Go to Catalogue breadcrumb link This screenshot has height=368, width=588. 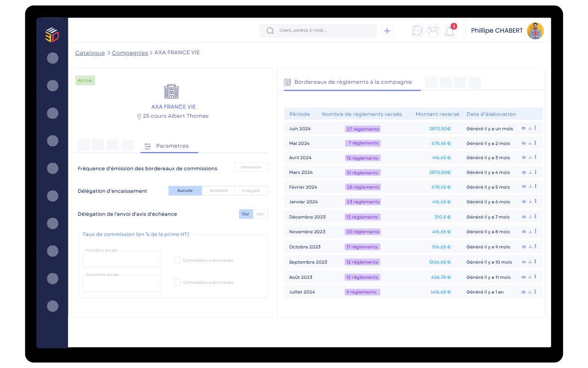coord(90,53)
